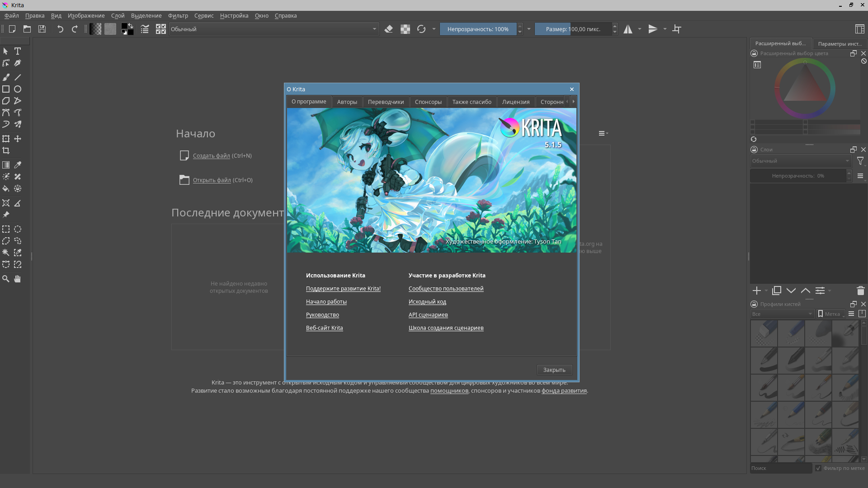
Task: Open the Метка tag button dropdown
Action: [x=831, y=314]
